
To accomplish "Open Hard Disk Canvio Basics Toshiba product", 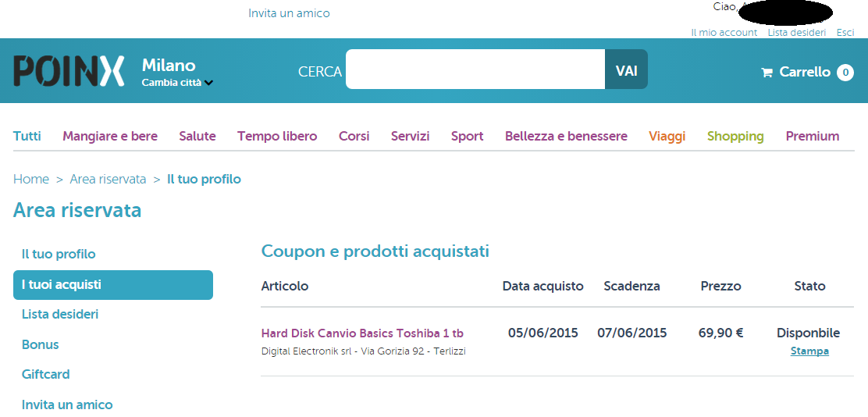I will [x=362, y=333].
